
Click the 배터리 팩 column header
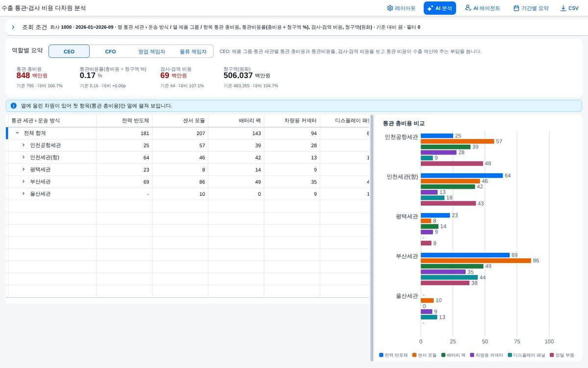236,121
